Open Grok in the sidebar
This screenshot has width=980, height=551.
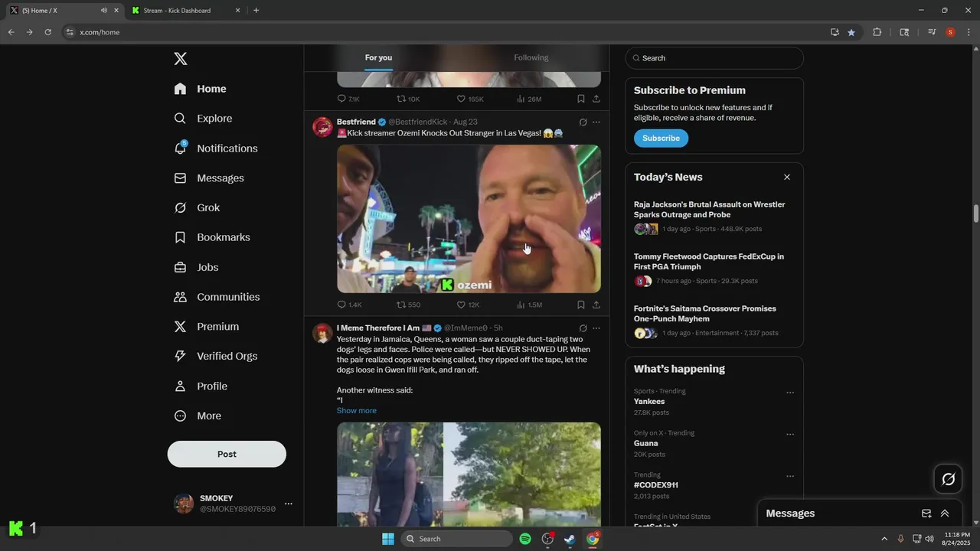click(x=197, y=207)
